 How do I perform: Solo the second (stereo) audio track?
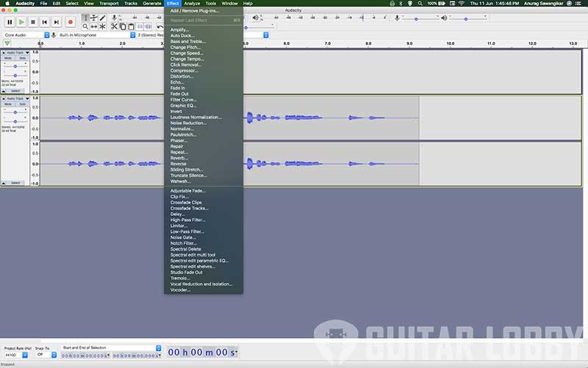[x=23, y=104]
